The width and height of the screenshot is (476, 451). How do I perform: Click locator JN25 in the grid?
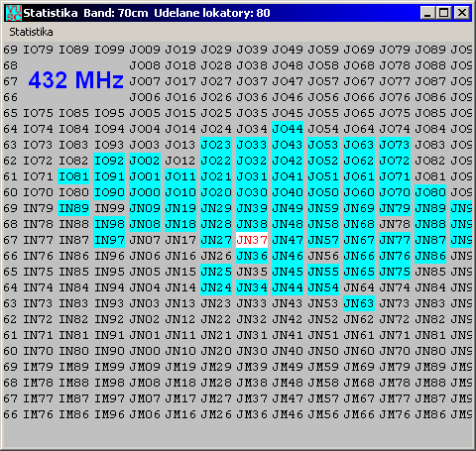click(216, 272)
